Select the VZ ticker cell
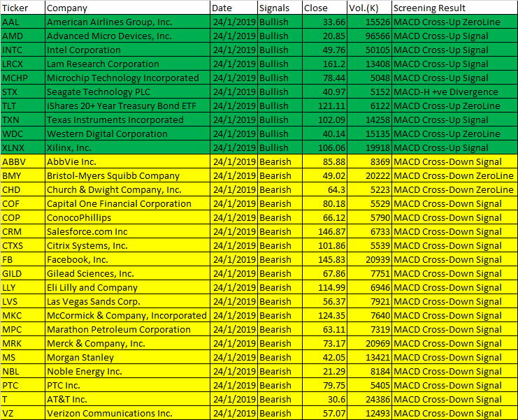The width and height of the screenshot is (518, 420). coord(22,413)
